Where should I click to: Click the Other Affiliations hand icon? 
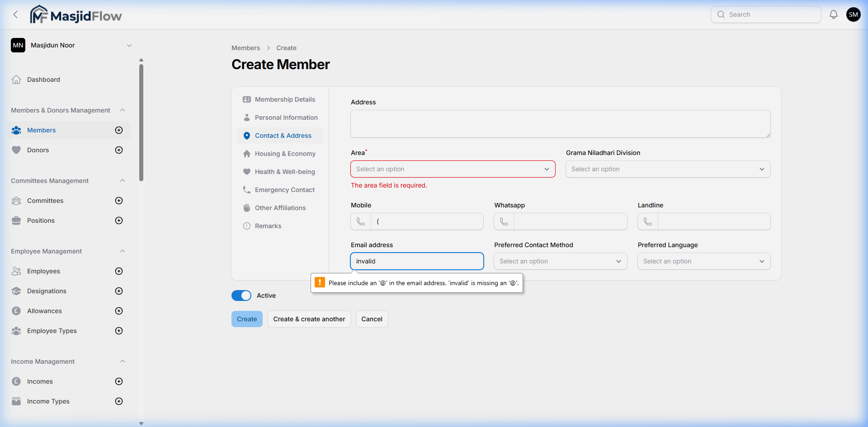246,208
